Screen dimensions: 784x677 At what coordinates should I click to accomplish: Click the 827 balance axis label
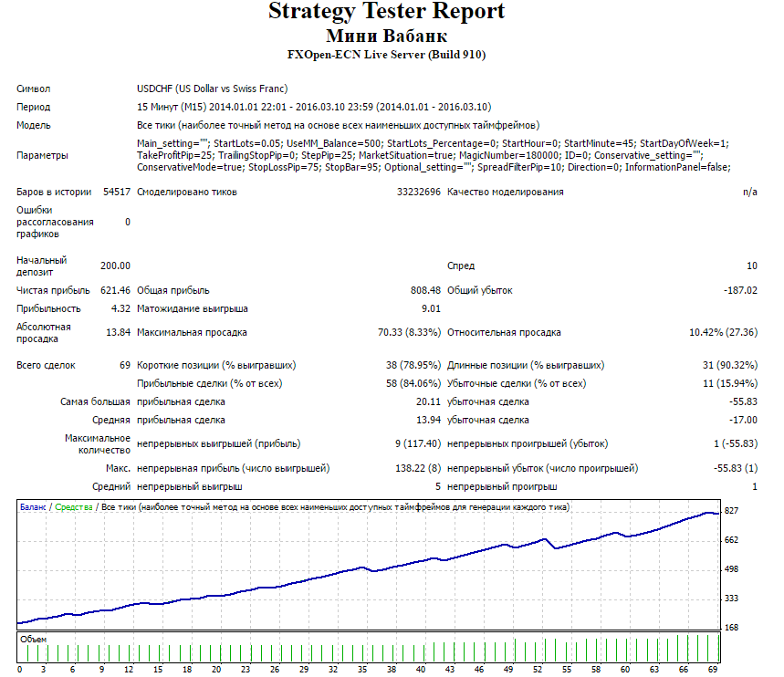click(731, 511)
